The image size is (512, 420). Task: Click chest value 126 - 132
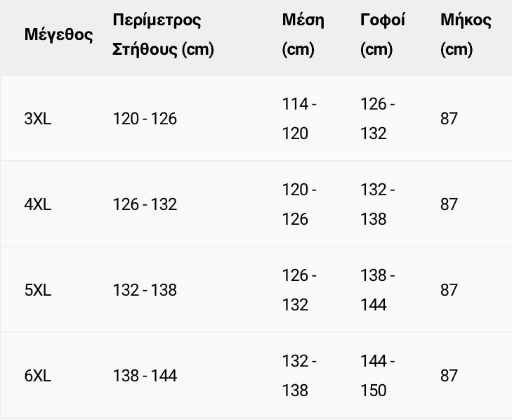pyautogui.click(x=145, y=204)
